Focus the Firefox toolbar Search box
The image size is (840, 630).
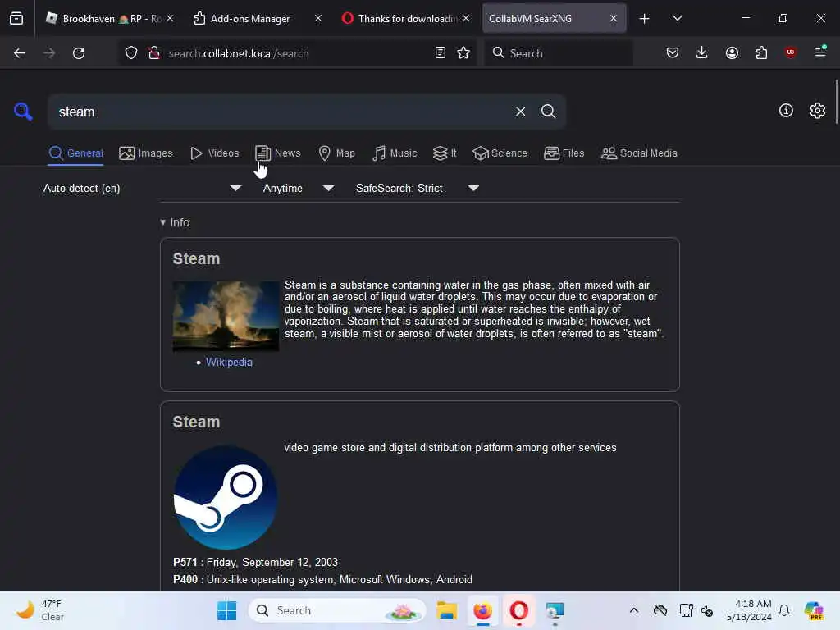point(558,53)
